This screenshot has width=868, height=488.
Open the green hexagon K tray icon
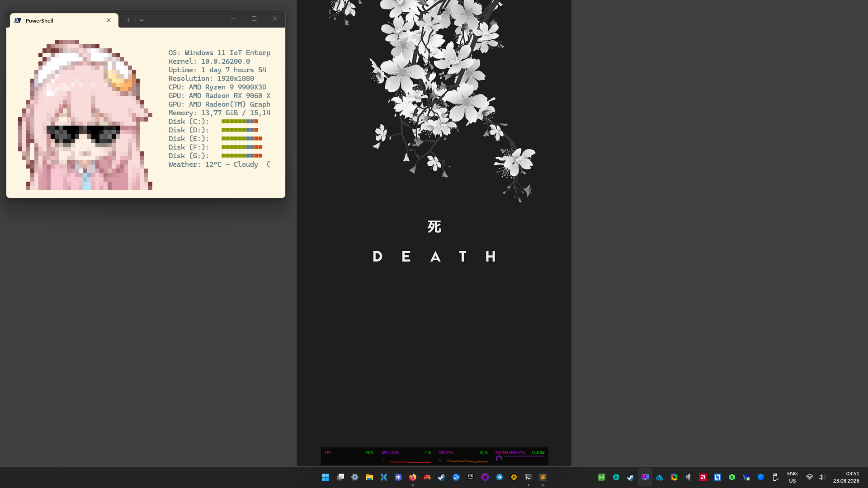732,477
